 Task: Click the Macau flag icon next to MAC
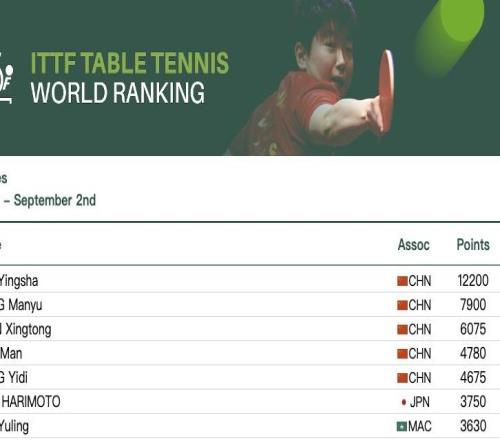402,426
